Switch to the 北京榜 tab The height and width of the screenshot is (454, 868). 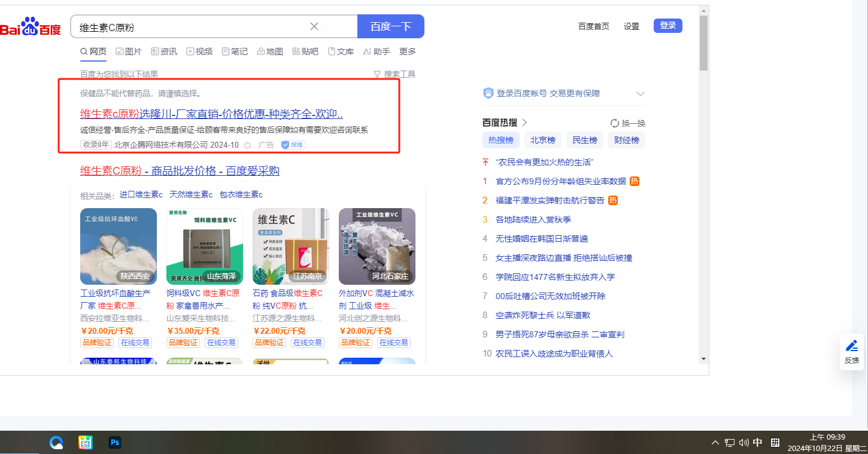(543, 140)
